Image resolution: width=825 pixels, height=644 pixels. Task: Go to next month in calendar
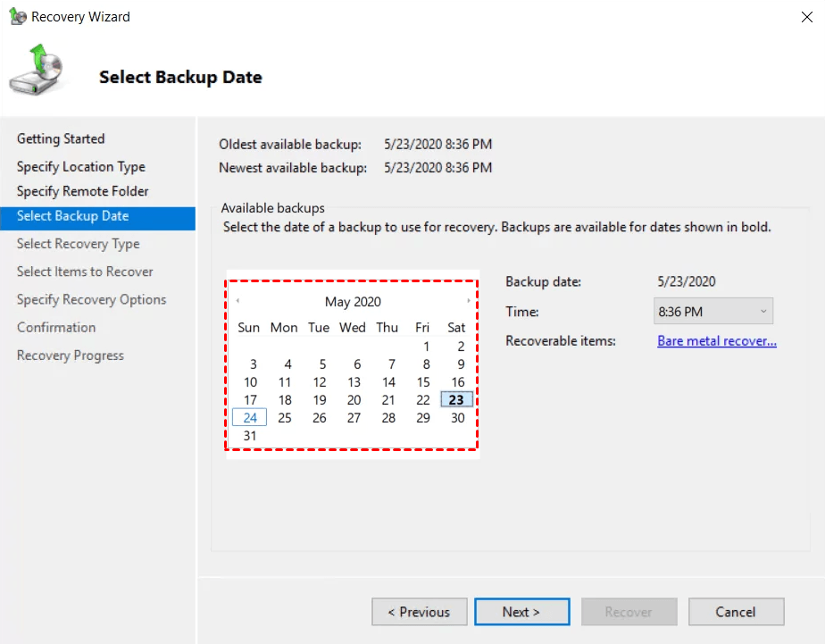469,301
